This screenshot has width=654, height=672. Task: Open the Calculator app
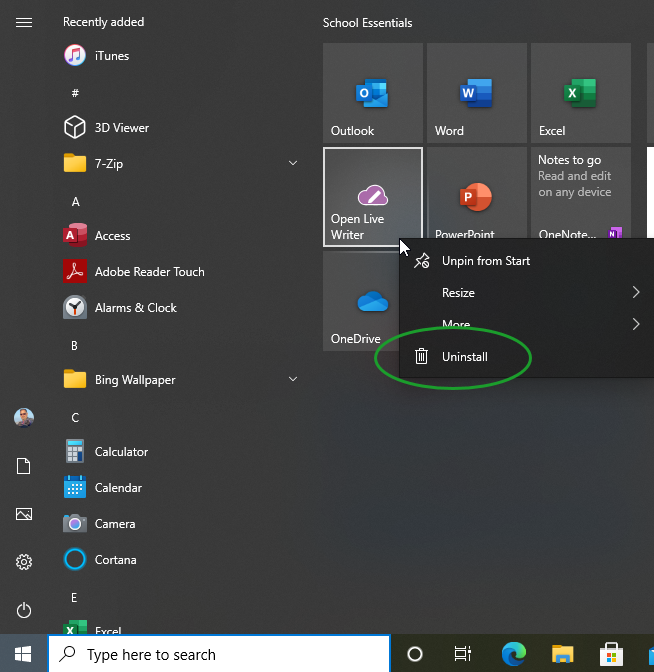point(121,452)
